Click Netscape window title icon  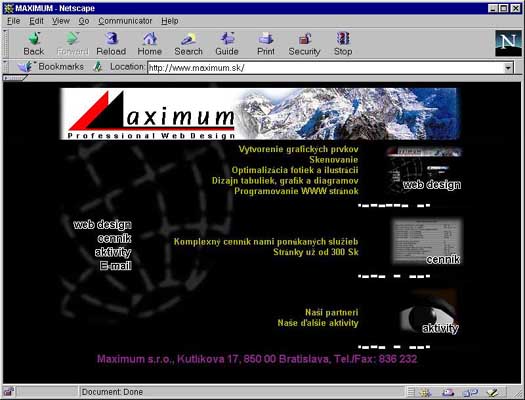point(8,8)
